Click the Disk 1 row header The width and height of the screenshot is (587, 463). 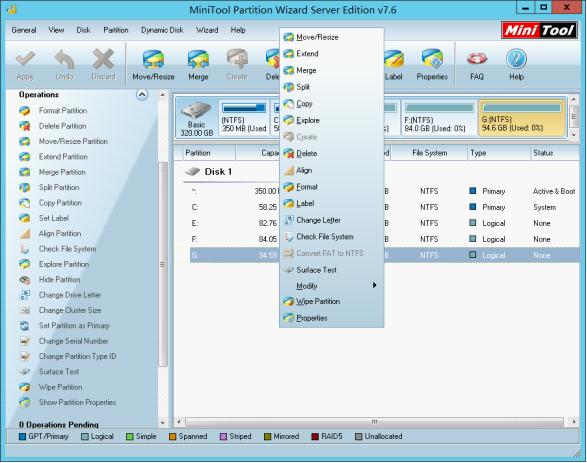tap(209, 172)
